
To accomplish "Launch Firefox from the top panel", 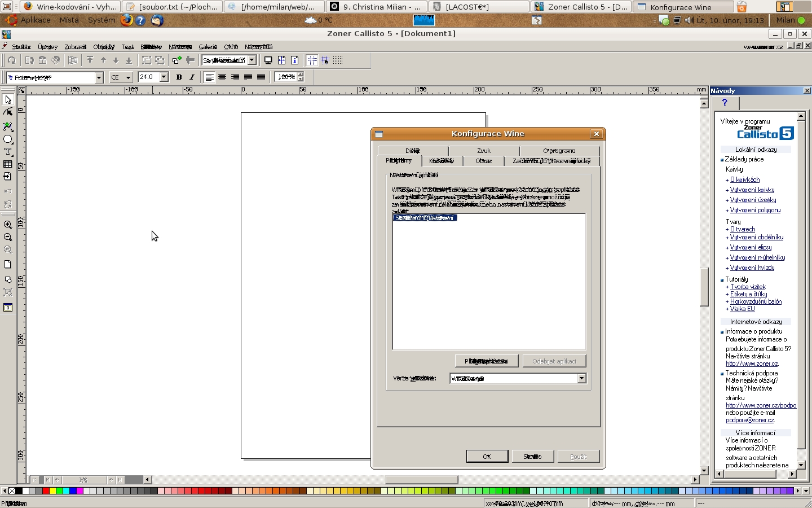I will click(126, 20).
